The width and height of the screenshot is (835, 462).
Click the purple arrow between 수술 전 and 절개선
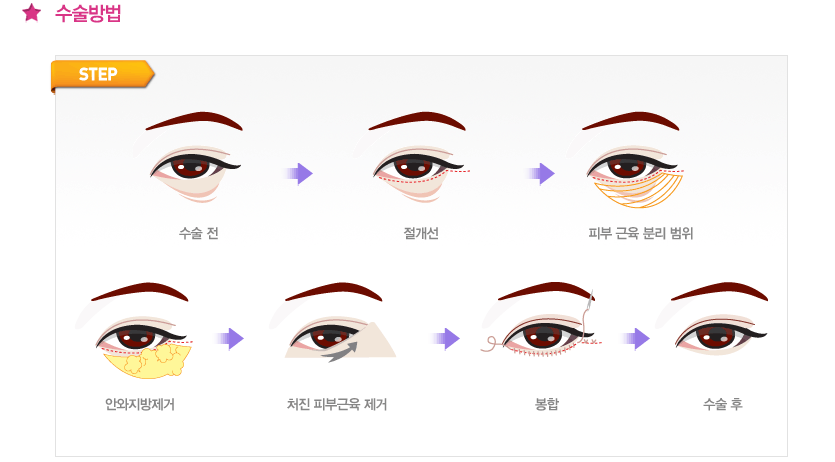[299, 174]
